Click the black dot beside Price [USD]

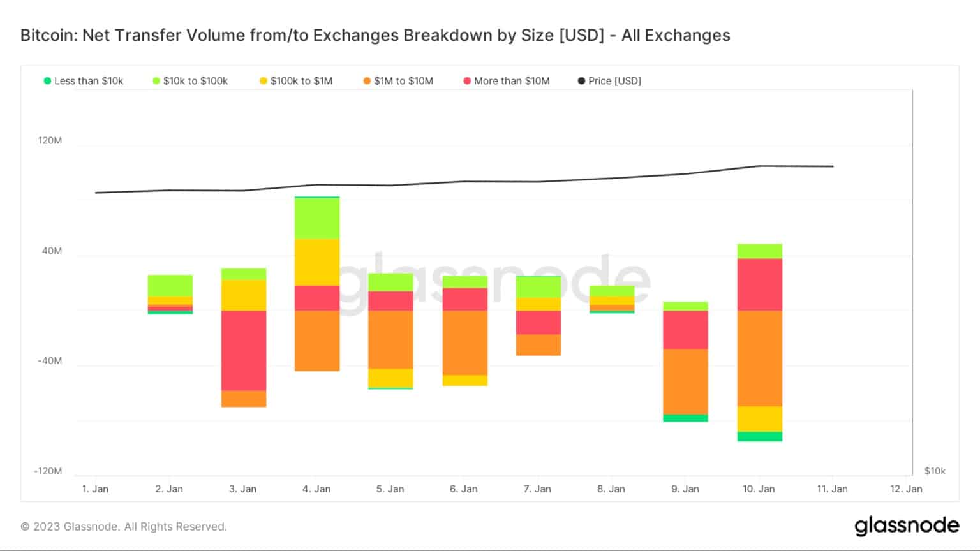click(581, 81)
